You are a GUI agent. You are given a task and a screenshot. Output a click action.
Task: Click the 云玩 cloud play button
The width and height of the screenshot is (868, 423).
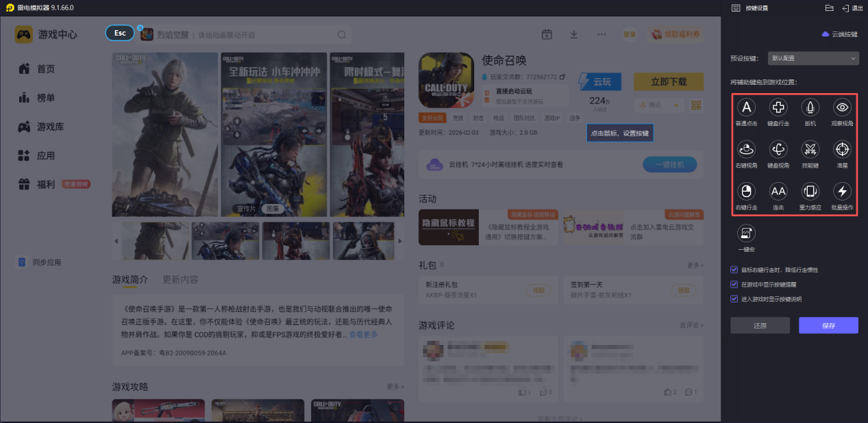(599, 81)
